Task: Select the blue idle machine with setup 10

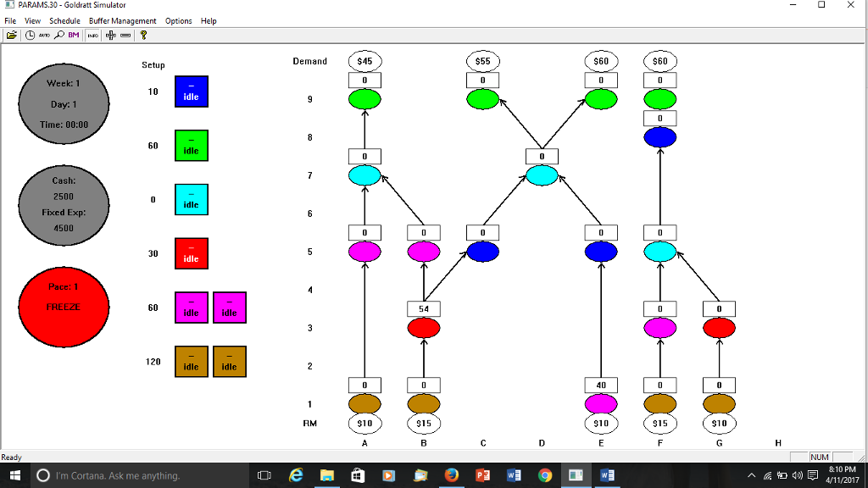Action: tap(191, 91)
